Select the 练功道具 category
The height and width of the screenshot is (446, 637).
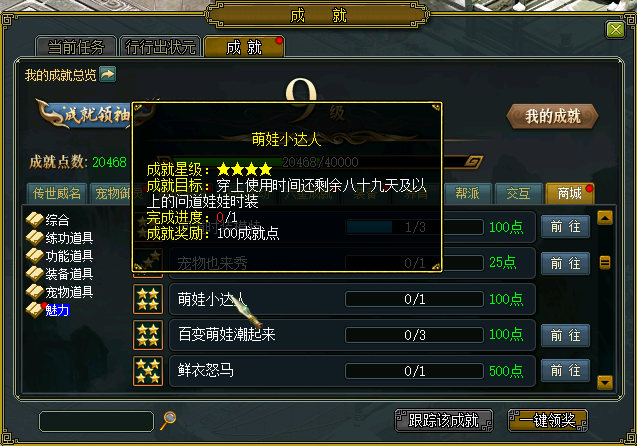60,238
